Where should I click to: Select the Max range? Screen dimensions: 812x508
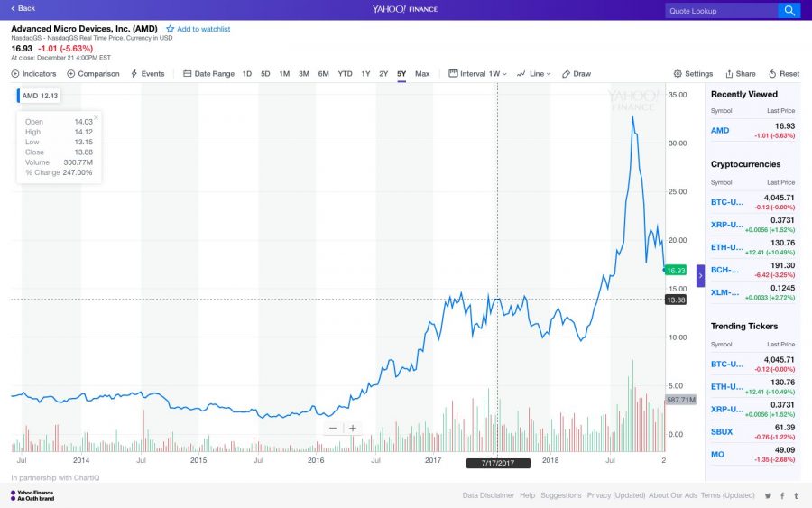(x=422, y=73)
